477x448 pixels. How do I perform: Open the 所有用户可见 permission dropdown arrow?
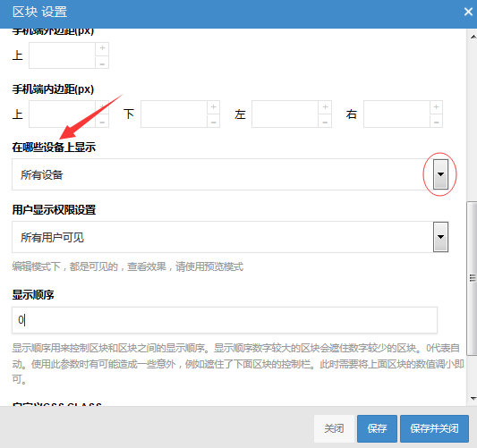coord(440,237)
